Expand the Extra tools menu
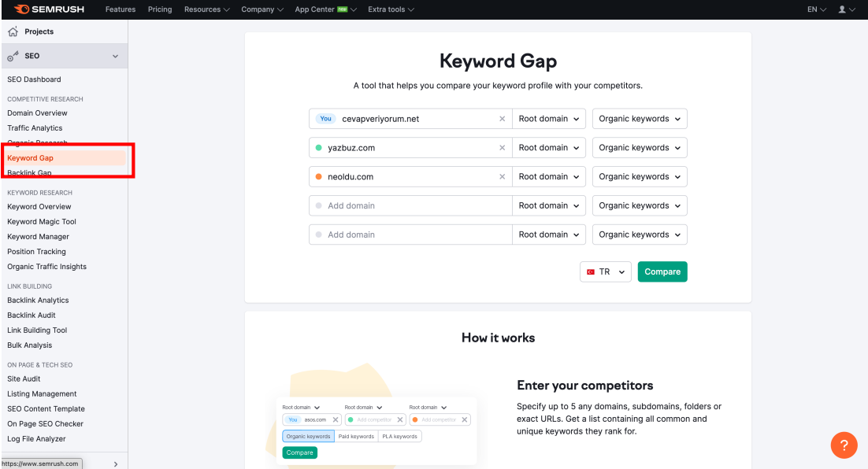 pos(391,9)
